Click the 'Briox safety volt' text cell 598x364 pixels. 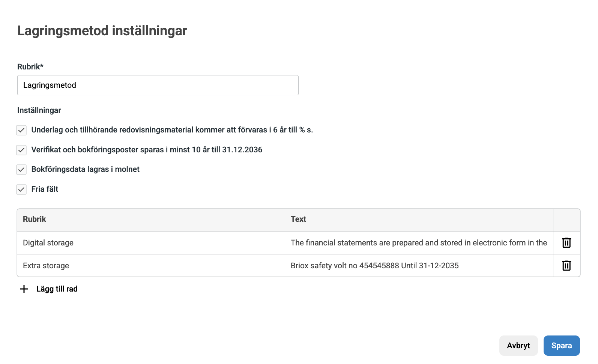click(x=418, y=266)
